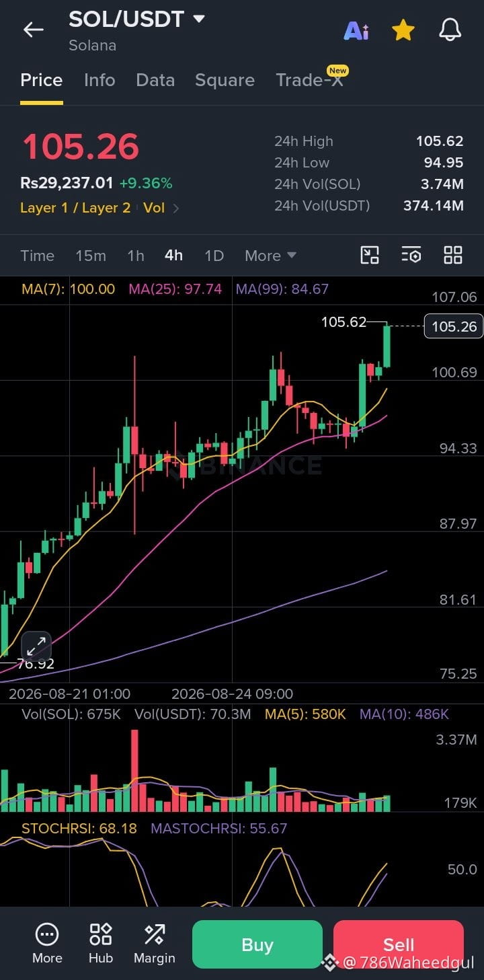
Task: Click the Layer 1 / Layer 2 tag
Action: pyautogui.click(x=75, y=208)
